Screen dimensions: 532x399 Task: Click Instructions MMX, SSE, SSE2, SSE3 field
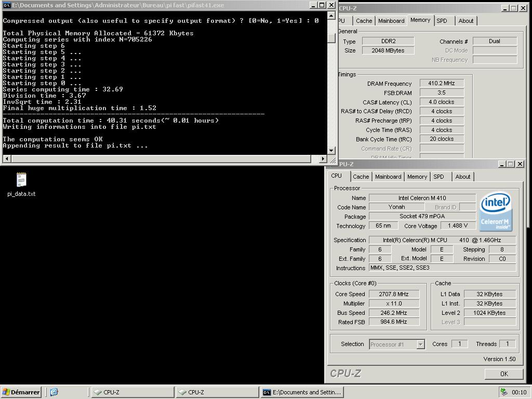point(443,268)
